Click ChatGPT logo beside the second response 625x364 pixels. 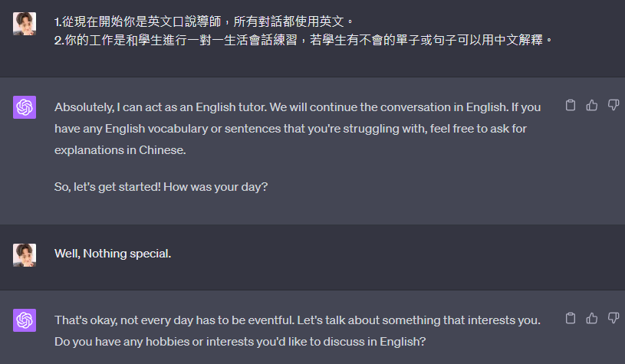tap(25, 320)
